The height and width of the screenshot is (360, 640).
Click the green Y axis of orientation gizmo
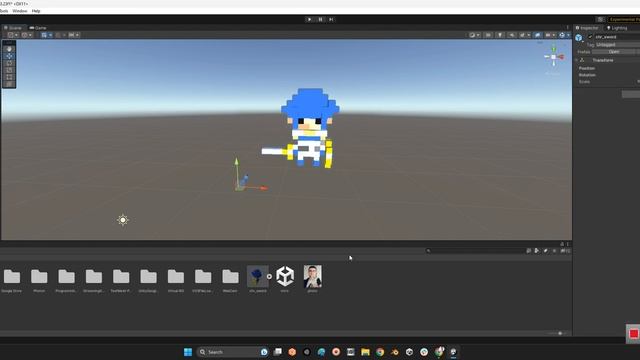554,49
